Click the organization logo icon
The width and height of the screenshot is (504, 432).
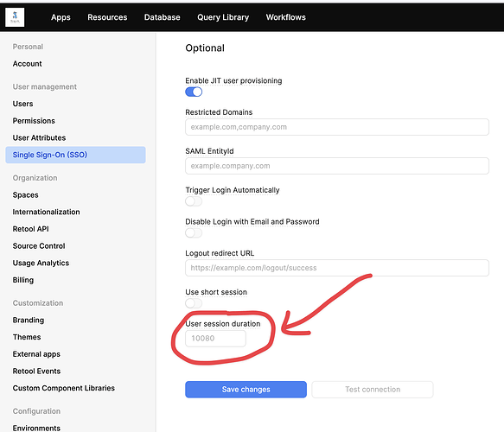pyautogui.click(x=15, y=17)
